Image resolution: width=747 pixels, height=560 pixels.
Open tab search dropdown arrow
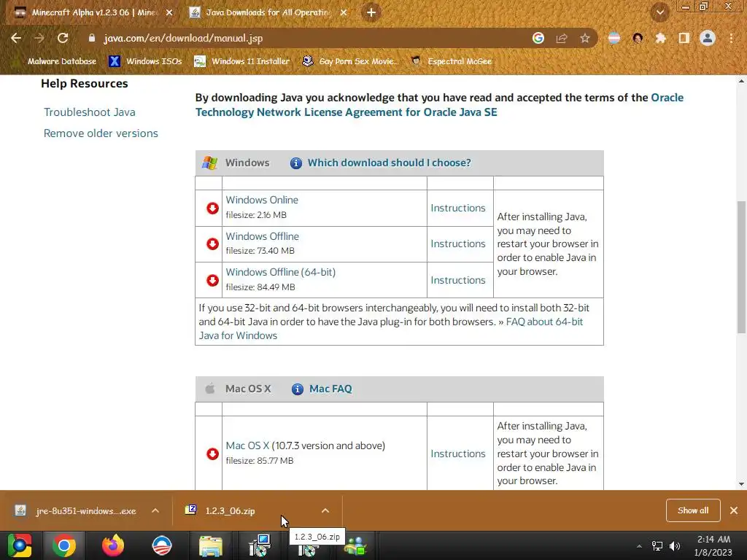(x=660, y=13)
